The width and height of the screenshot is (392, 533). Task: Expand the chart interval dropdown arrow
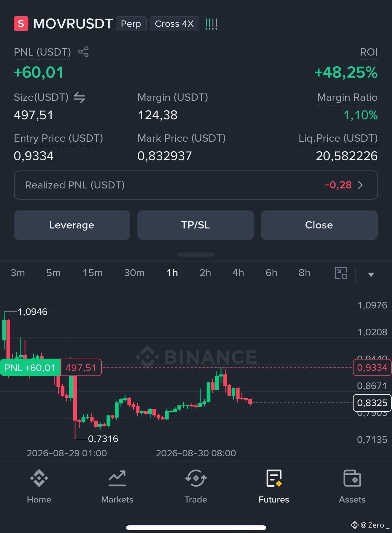click(371, 274)
